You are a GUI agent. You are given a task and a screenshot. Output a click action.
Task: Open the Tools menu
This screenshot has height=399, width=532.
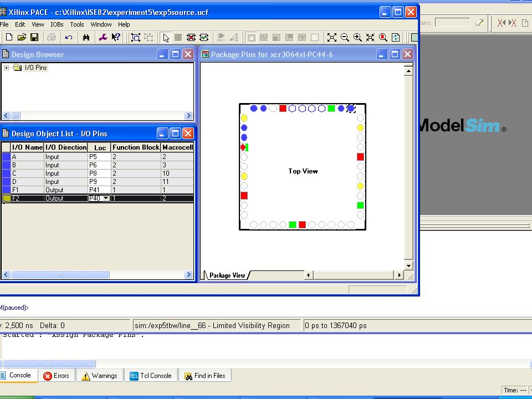click(77, 24)
